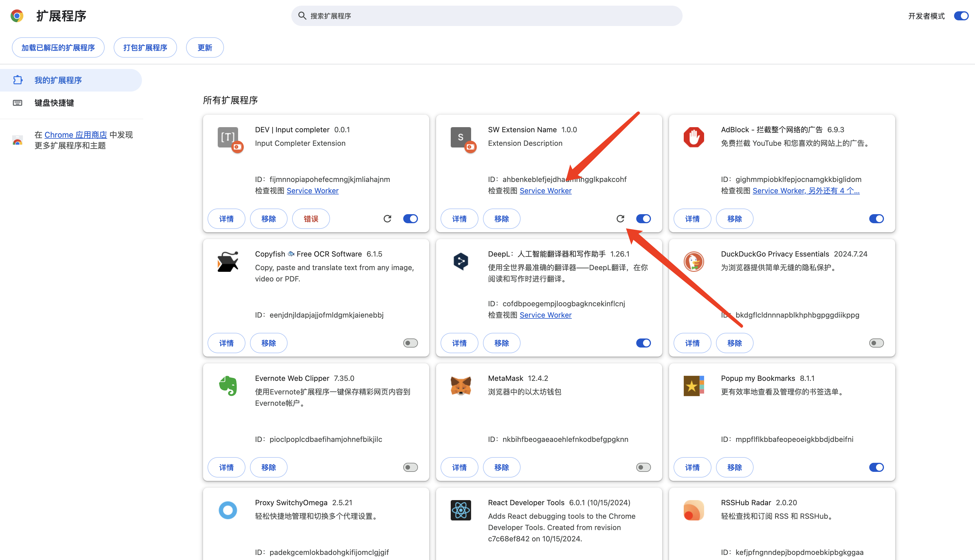Enable the Copyfish extension toggle

(410, 343)
